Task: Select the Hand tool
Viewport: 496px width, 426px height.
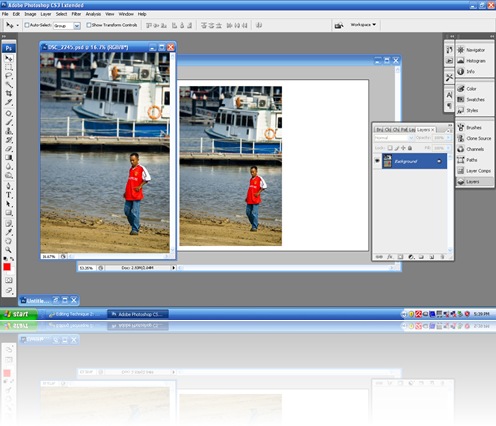Action: pos(9,241)
